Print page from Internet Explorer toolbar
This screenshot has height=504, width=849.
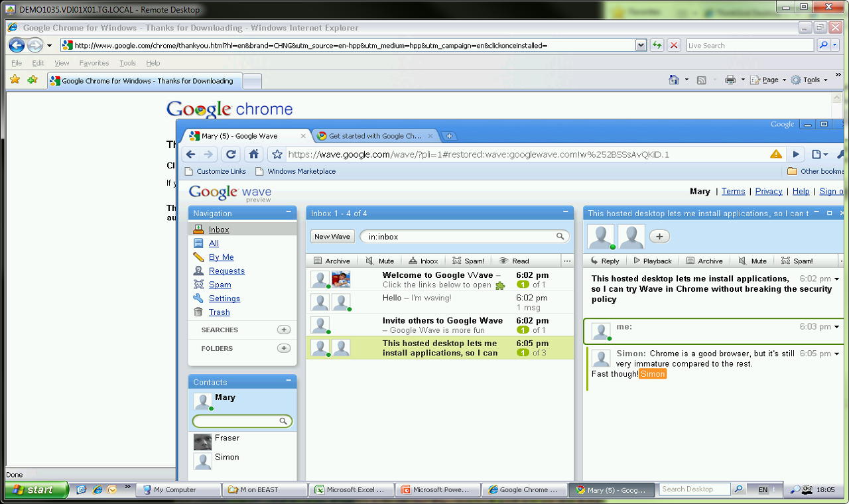coord(730,80)
